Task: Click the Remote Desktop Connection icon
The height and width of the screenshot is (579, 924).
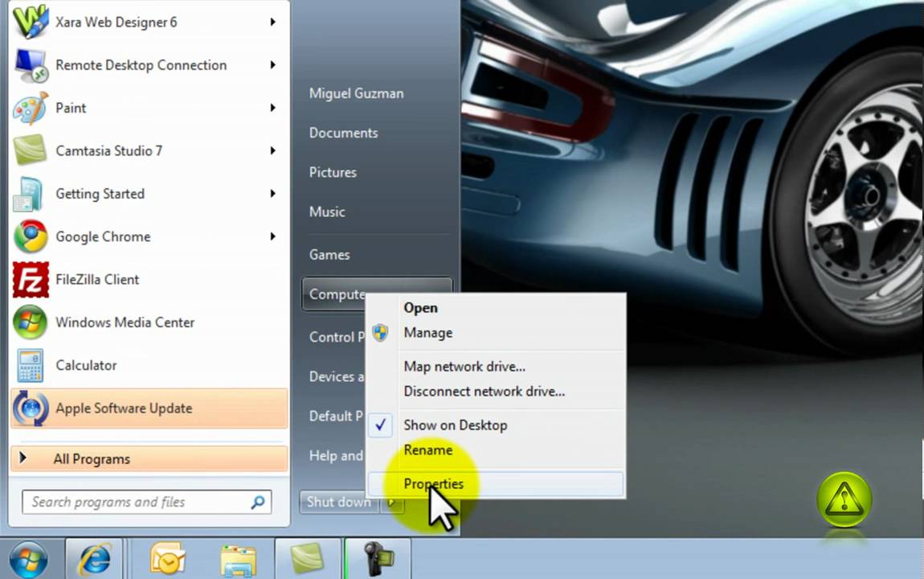Action: click(31, 65)
